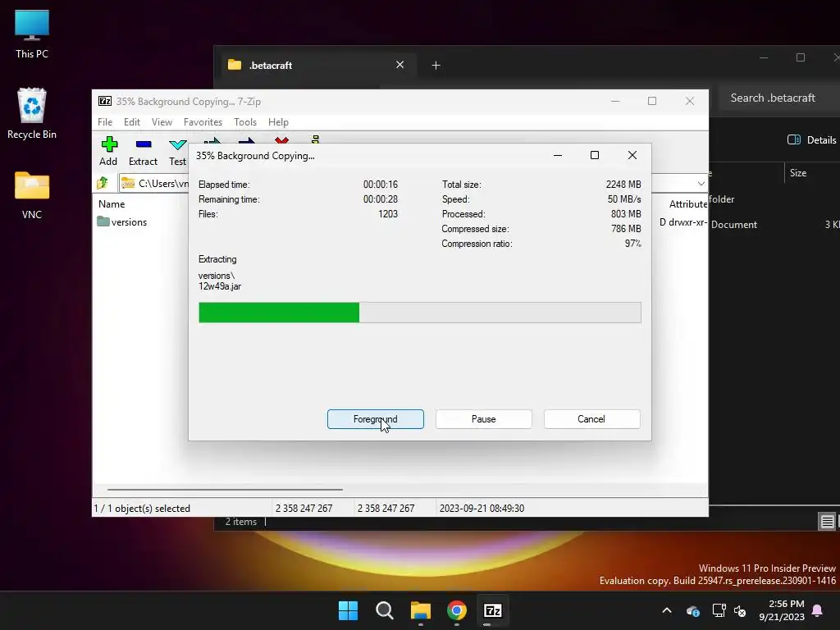Open File Explorer from taskbar

point(421,610)
